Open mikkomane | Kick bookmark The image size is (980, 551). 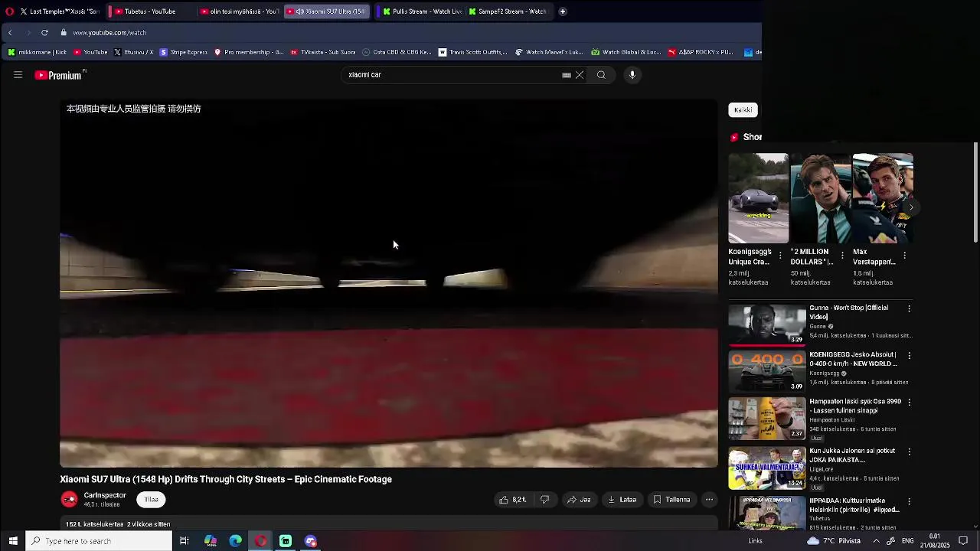tap(37, 52)
